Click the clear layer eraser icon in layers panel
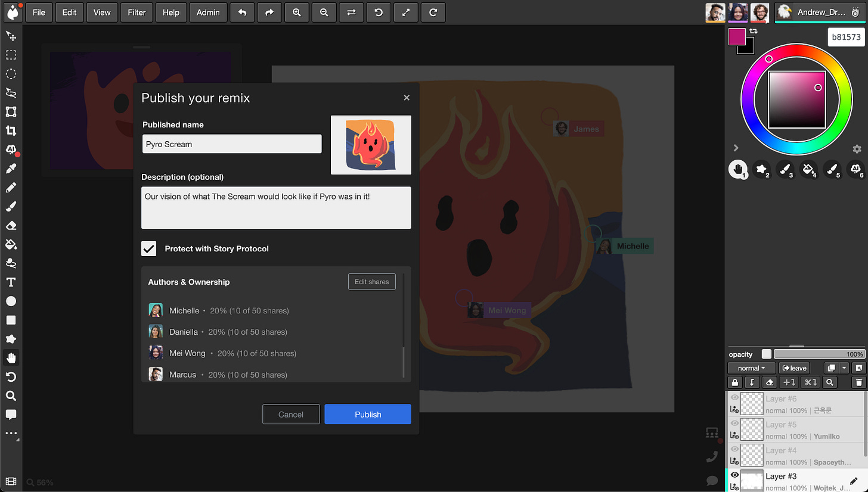This screenshot has width=868, height=492. [770, 382]
